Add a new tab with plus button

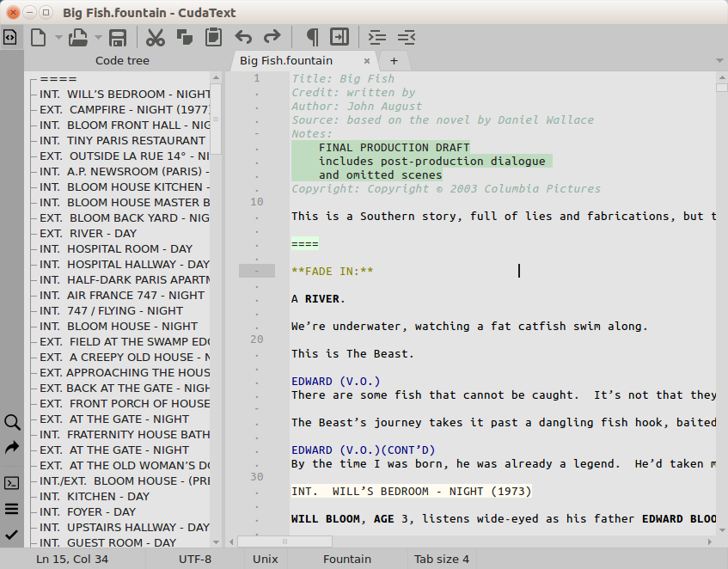(x=394, y=60)
